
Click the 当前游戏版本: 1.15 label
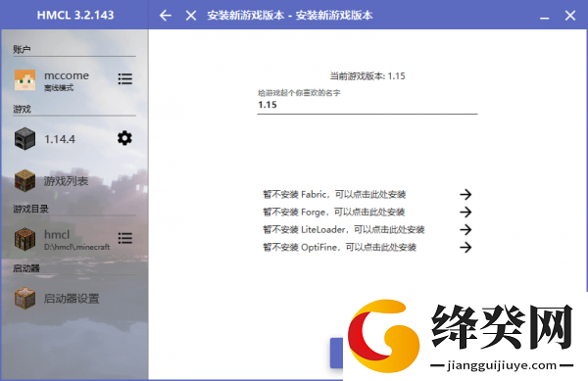click(367, 76)
